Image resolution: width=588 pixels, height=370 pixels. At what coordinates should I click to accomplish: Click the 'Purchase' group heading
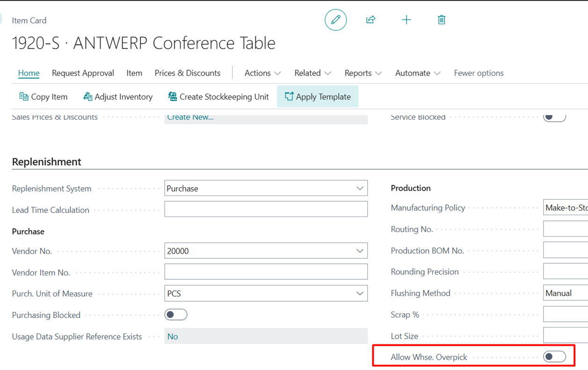[28, 232]
